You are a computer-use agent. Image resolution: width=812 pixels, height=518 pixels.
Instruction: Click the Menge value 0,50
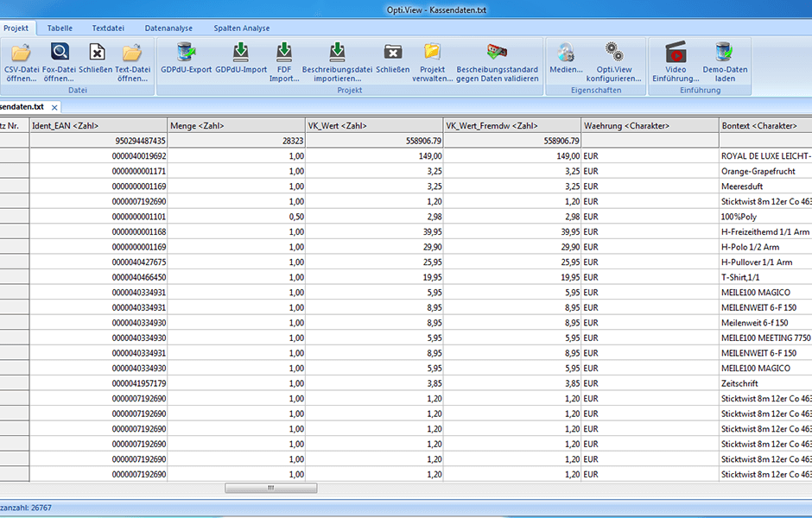click(236, 217)
